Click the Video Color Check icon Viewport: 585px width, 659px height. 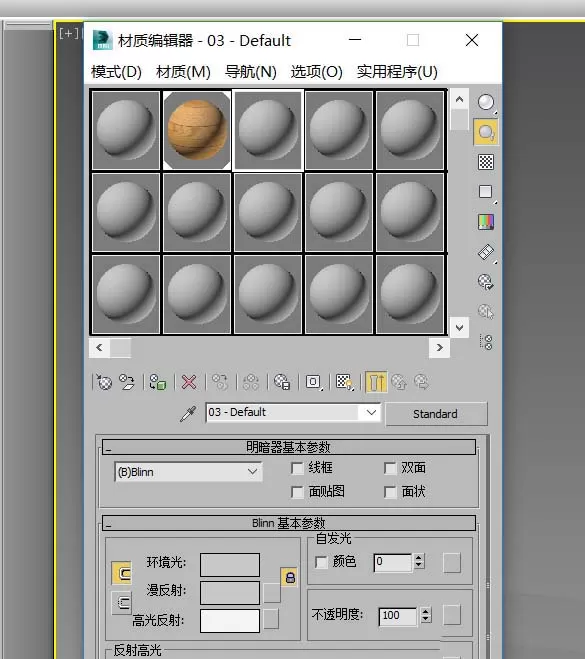coord(486,222)
